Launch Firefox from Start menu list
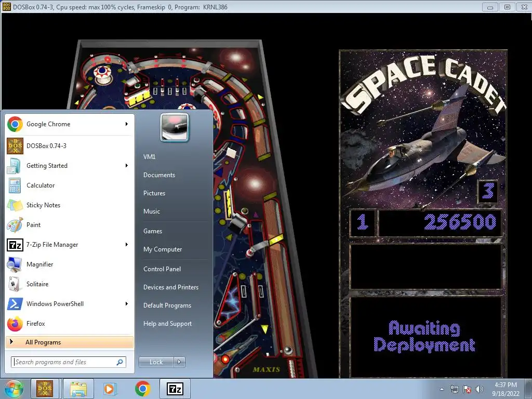 [x=70, y=323]
